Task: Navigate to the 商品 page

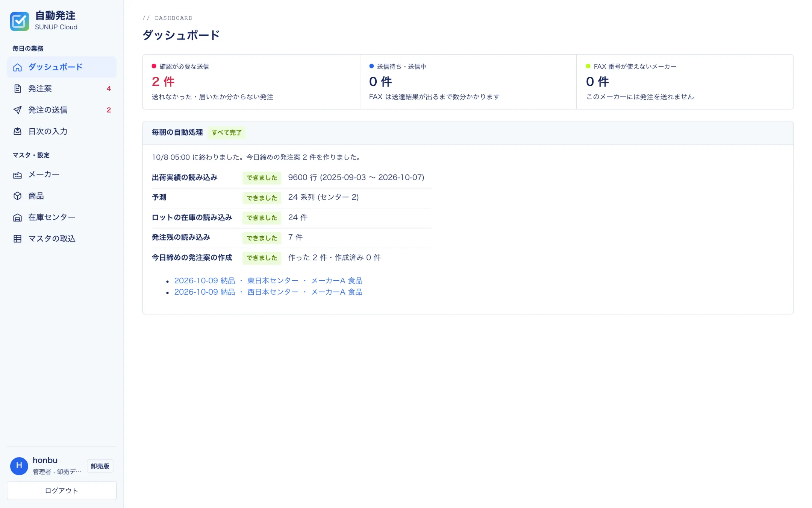Action: click(x=62, y=196)
